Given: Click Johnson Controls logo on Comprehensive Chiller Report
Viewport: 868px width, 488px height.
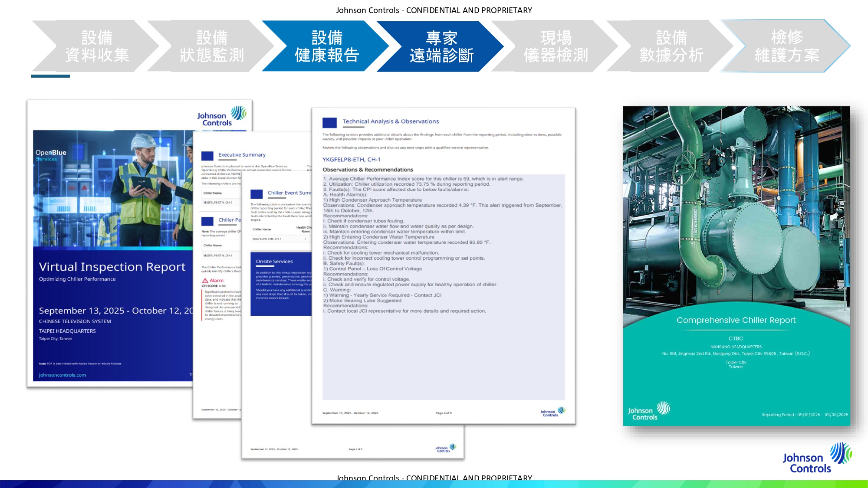Looking at the screenshot, I should 649,411.
